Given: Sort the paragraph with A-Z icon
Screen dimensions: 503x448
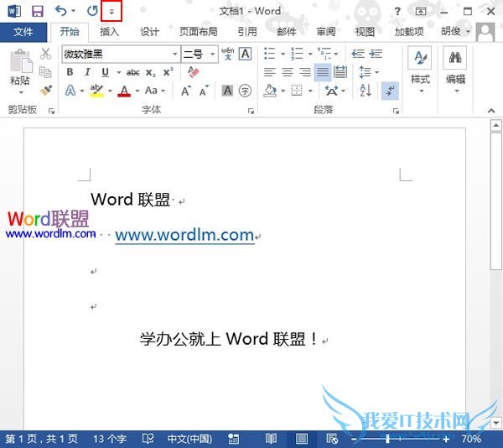Looking at the screenshot, I should [x=366, y=91].
